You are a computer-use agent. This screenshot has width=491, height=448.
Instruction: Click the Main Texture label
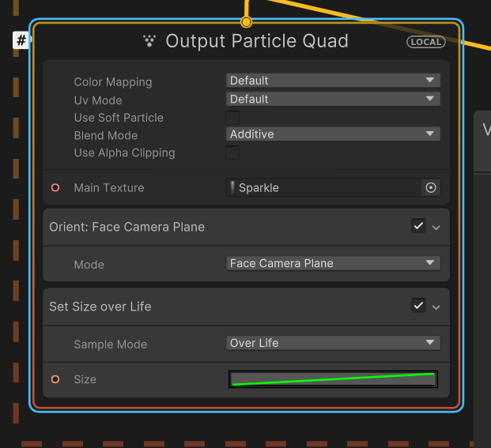tap(109, 188)
